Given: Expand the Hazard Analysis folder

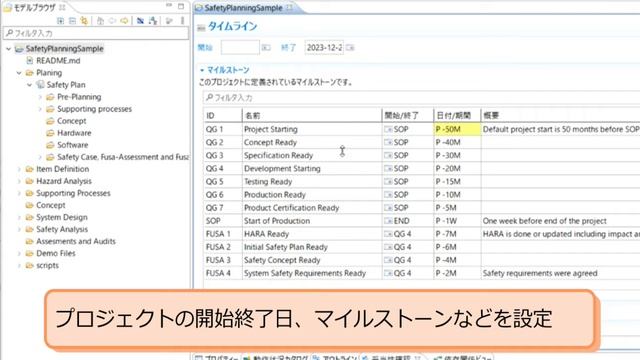Looking at the screenshot, I should pos(19,181).
